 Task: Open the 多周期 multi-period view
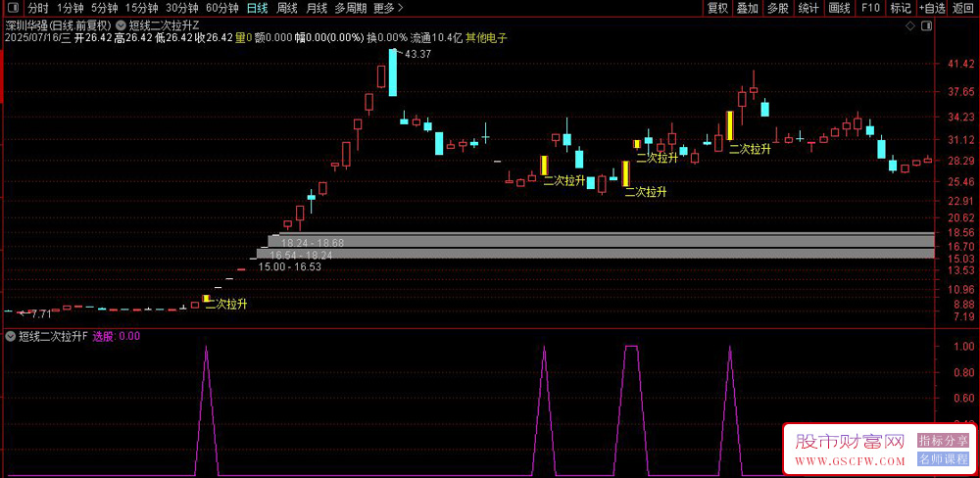[x=351, y=8]
